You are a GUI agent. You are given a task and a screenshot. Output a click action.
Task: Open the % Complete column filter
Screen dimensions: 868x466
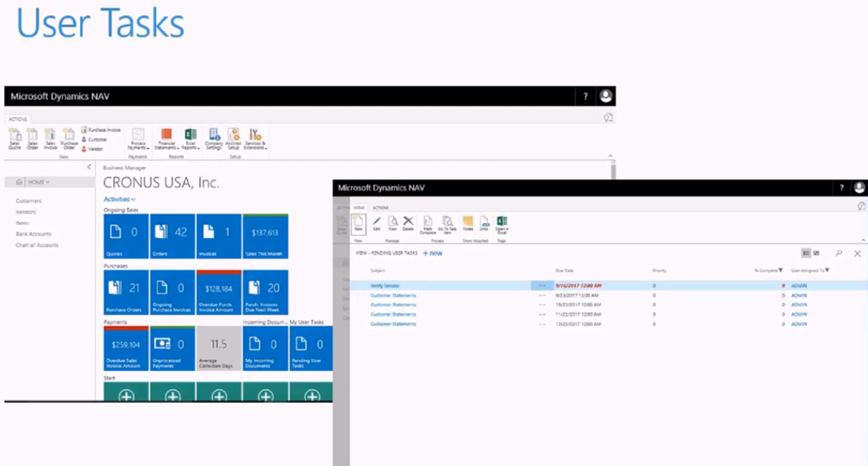[781, 270]
